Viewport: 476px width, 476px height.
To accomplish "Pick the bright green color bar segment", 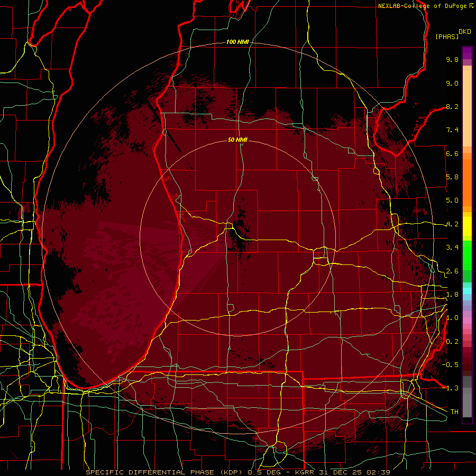I will coord(467,256).
